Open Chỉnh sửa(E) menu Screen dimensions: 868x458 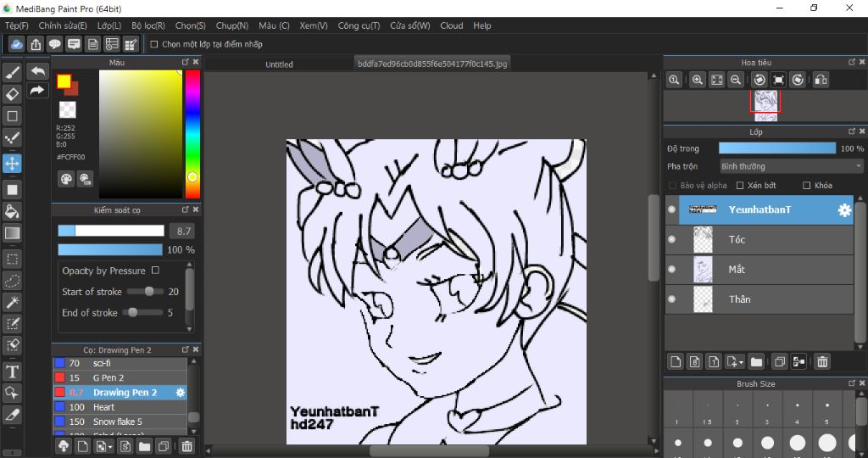click(x=63, y=25)
